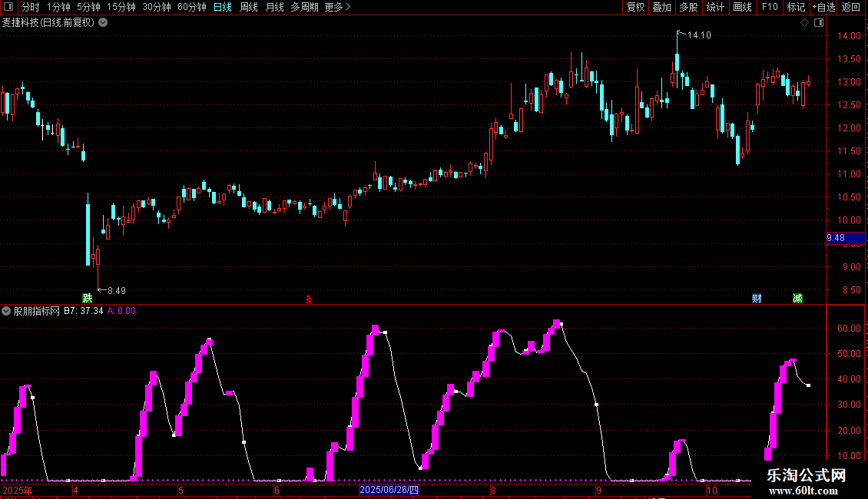This screenshot has width=868, height=499.
Task: Open the 复权 adjustment menu
Action: point(635,7)
